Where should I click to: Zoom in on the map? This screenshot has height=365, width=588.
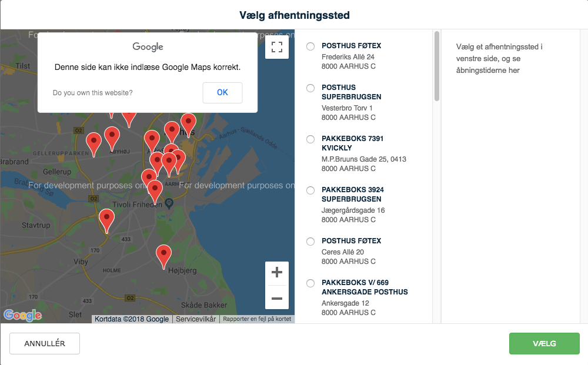[x=276, y=272]
